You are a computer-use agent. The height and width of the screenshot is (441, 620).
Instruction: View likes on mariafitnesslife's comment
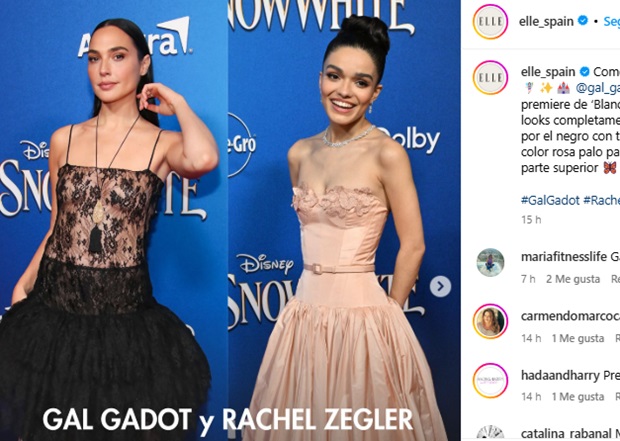(573, 279)
